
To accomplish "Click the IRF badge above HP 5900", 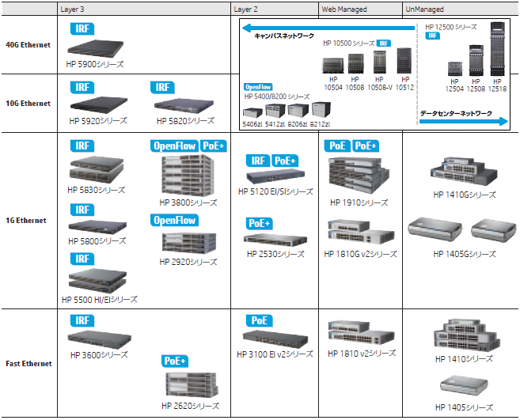I will pos(82,28).
